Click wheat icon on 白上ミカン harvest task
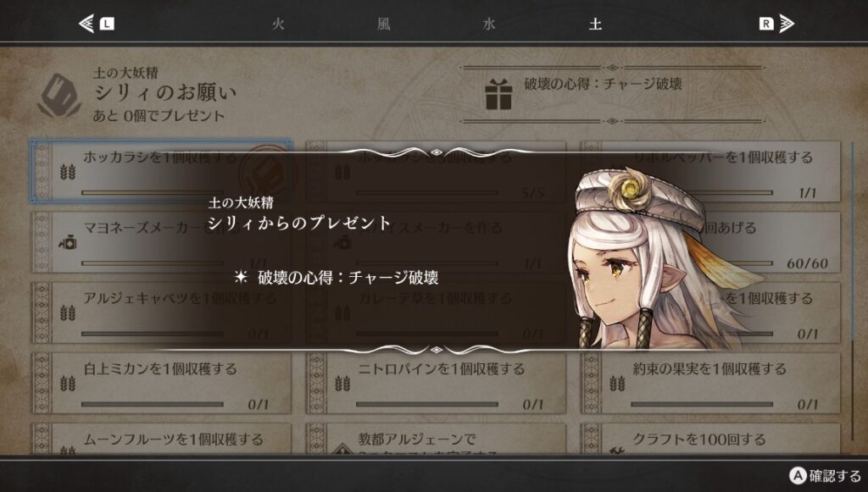 click(68, 383)
